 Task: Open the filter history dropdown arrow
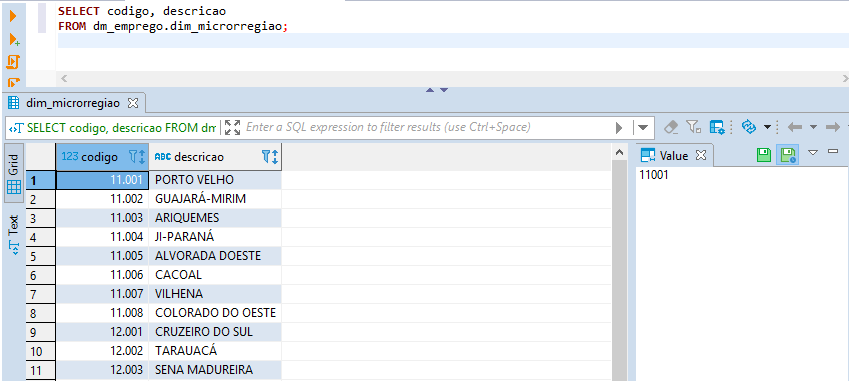click(643, 128)
